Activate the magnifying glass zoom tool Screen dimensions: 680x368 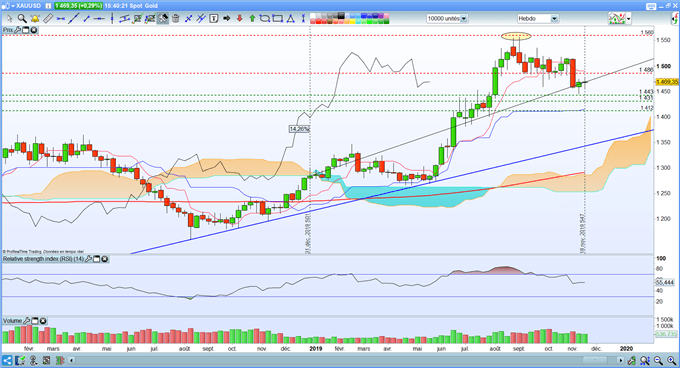22,19
